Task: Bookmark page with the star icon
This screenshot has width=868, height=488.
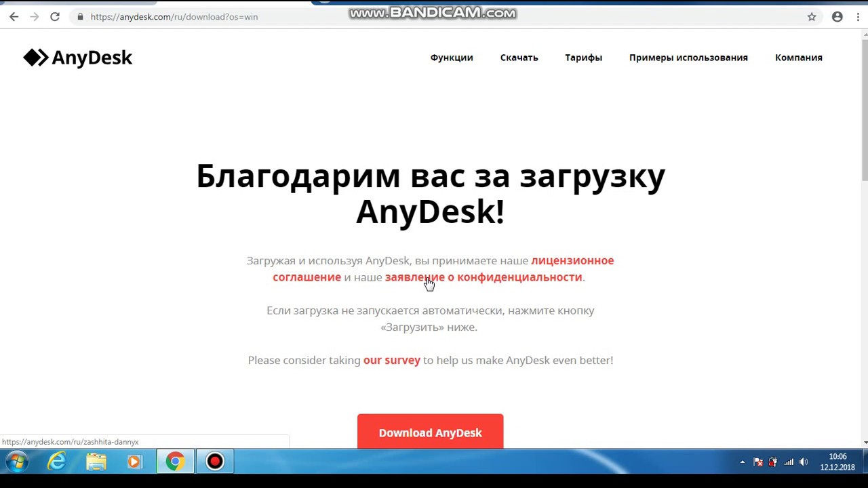Action: (812, 17)
